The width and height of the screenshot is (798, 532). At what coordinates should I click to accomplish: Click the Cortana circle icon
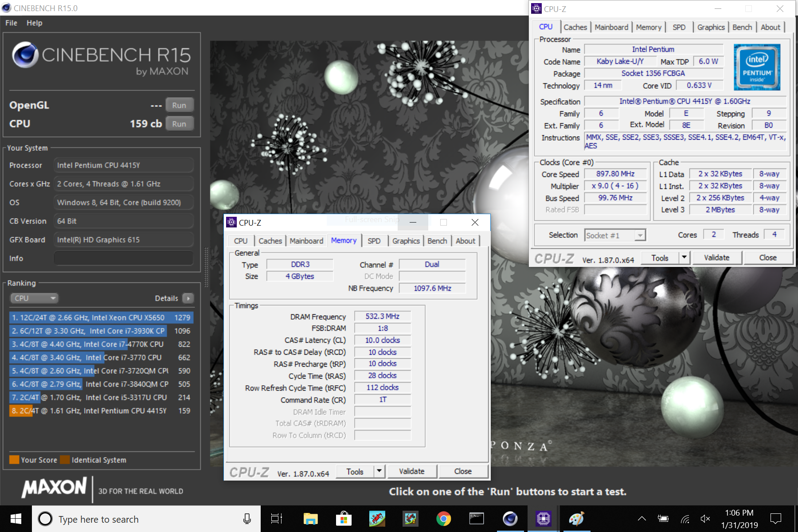[45, 519]
